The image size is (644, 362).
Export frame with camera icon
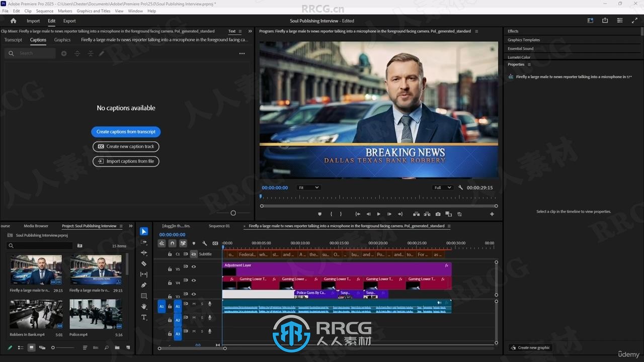[x=438, y=214]
